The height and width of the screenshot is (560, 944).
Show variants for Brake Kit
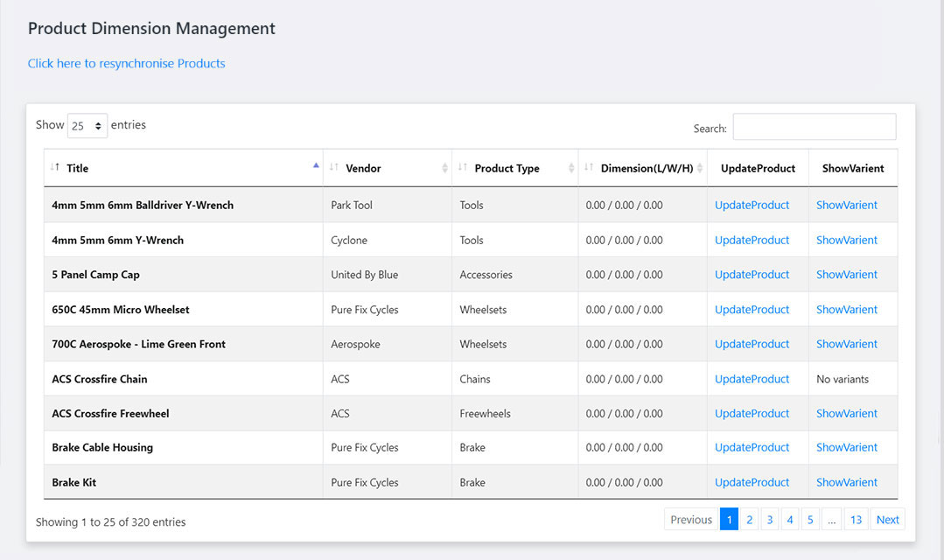point(846,482)
